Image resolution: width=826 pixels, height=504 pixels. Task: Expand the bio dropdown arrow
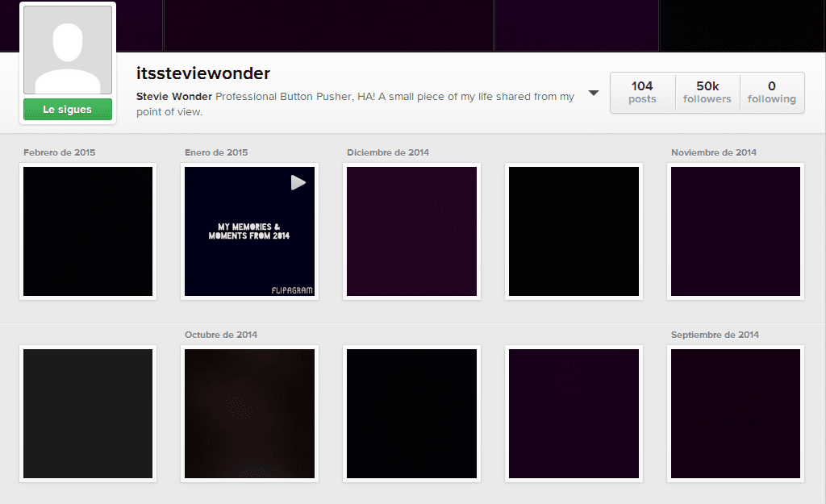coord(594,94)
